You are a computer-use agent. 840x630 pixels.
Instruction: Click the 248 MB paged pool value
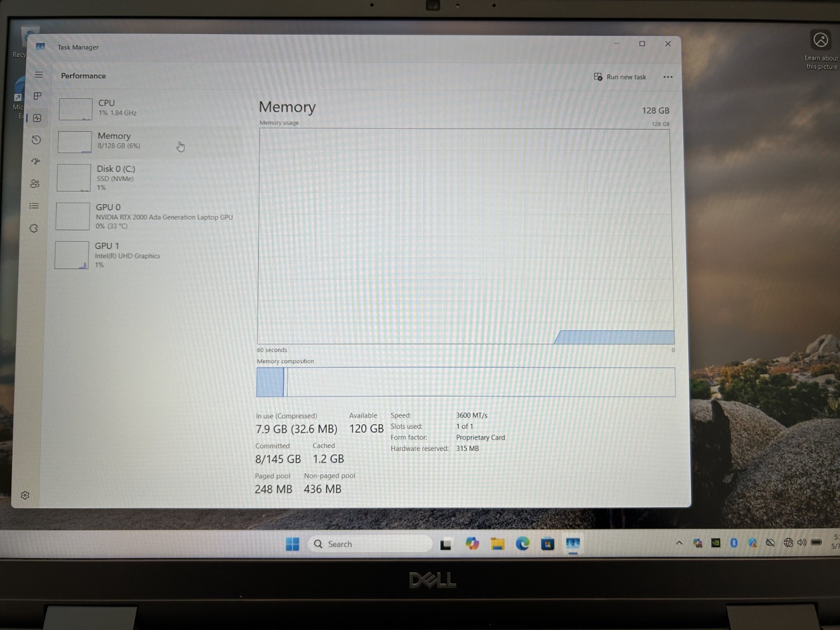tap(273, 489)
